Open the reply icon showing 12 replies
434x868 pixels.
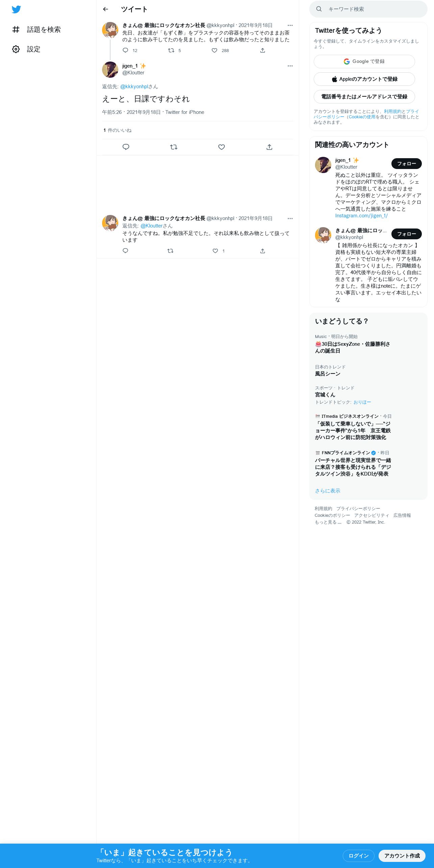pyautogui.click(x=125, y=50)
